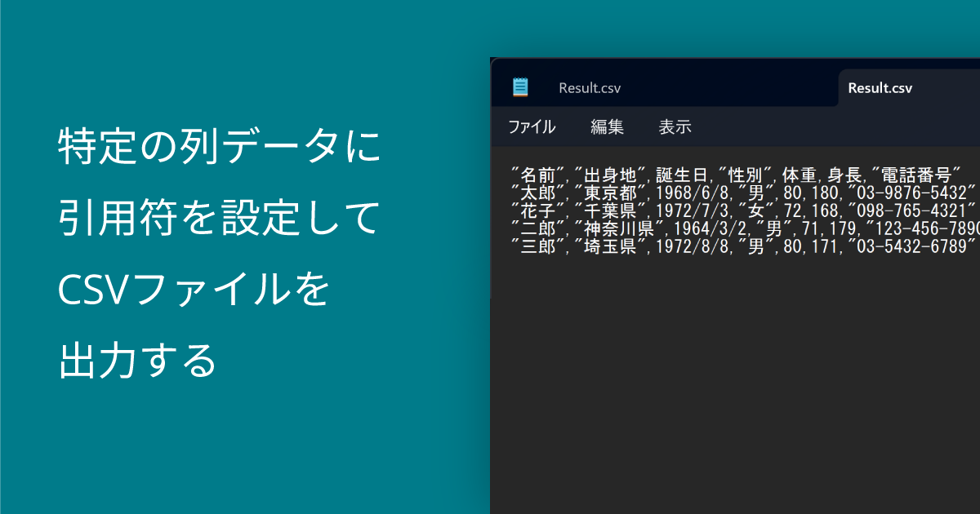Viewport: 980px width, 514px height.
Task: Select the active Result.csv tab
Action: click(880, 88)
